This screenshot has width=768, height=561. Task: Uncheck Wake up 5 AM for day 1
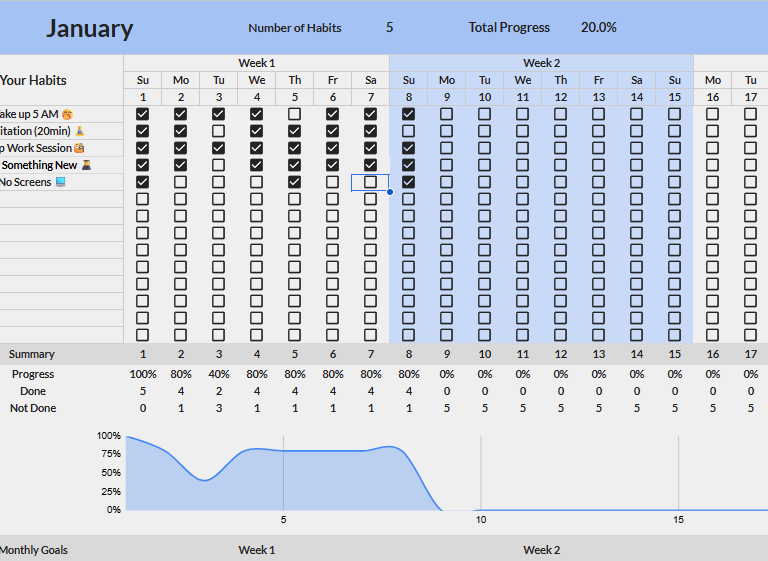point(143,114)
